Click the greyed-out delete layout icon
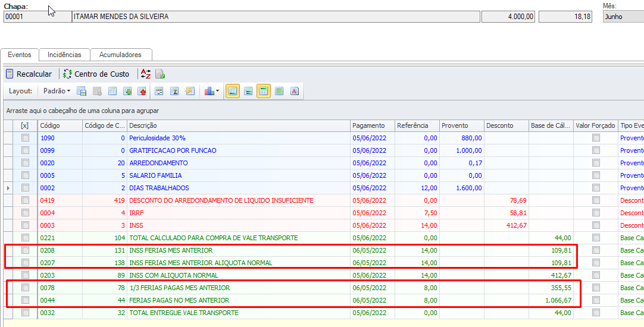Viewport: 644px width, 327px height. [97, 91]
